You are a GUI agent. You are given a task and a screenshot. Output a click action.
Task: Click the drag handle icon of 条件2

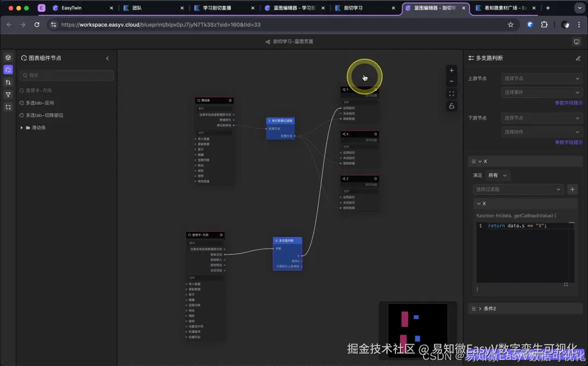click(474, 309)
